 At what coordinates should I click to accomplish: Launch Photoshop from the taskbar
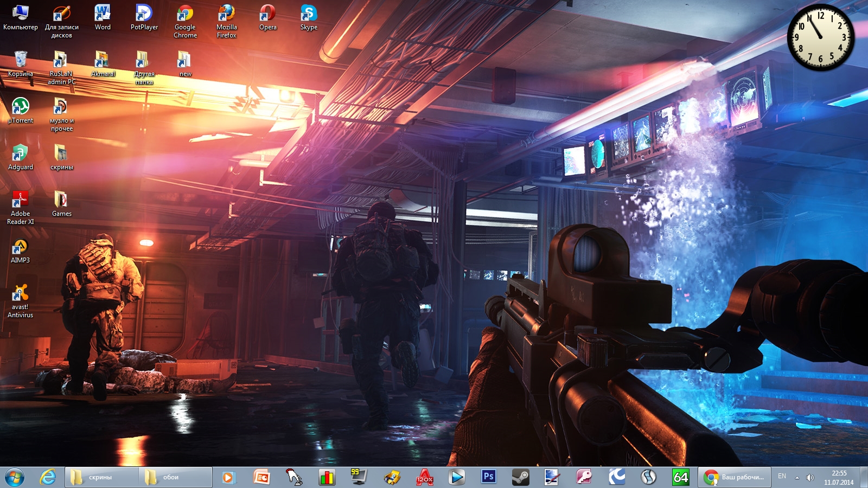(x=488, y=477)
